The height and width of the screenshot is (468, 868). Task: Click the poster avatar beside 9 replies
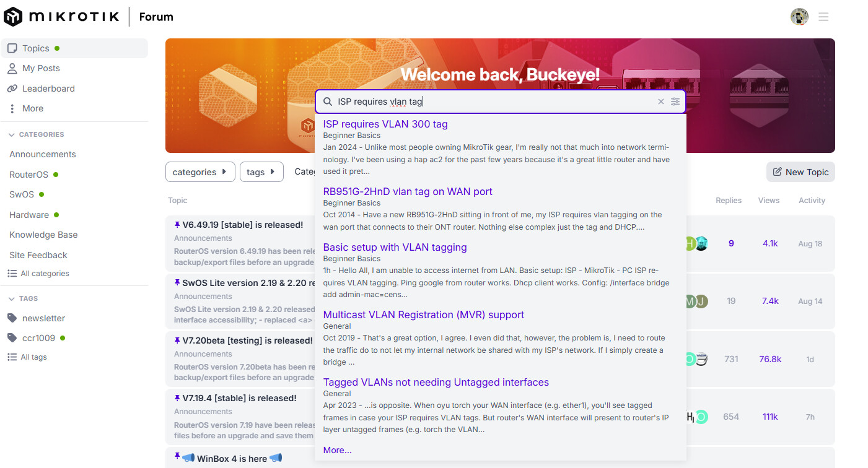[701, 244]
